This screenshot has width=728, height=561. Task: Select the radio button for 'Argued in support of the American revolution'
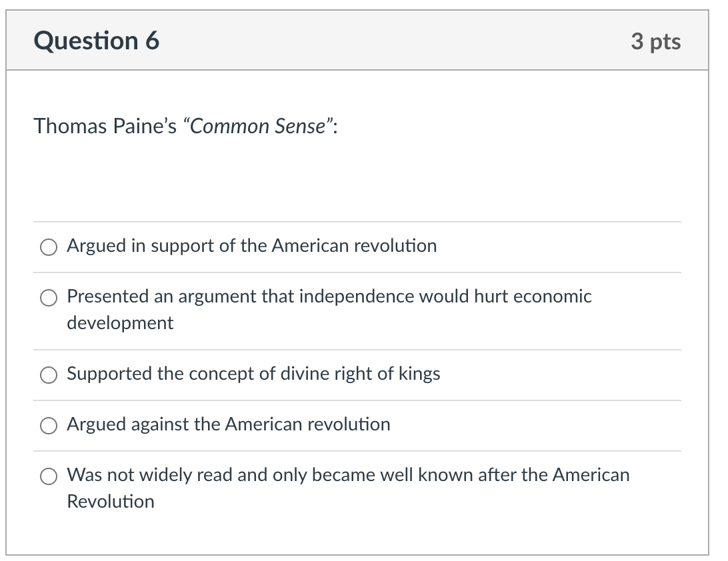(48, 247)
